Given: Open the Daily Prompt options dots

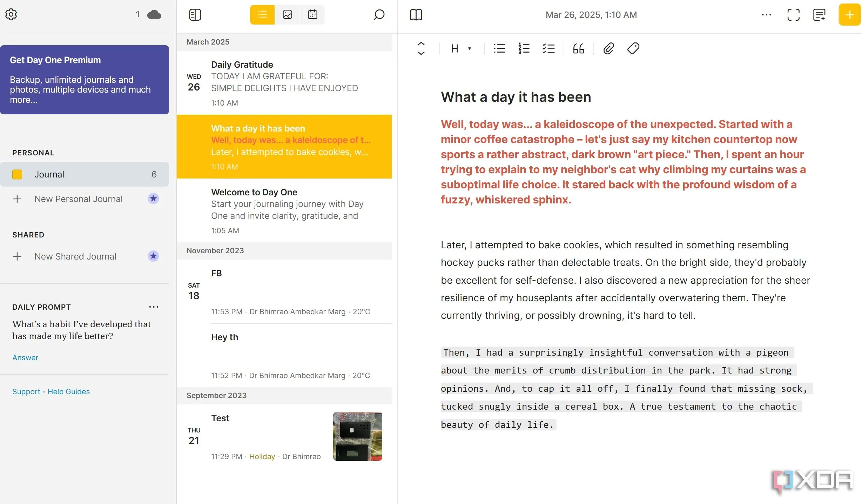Looking at the screenshot, I should (154, 307).
